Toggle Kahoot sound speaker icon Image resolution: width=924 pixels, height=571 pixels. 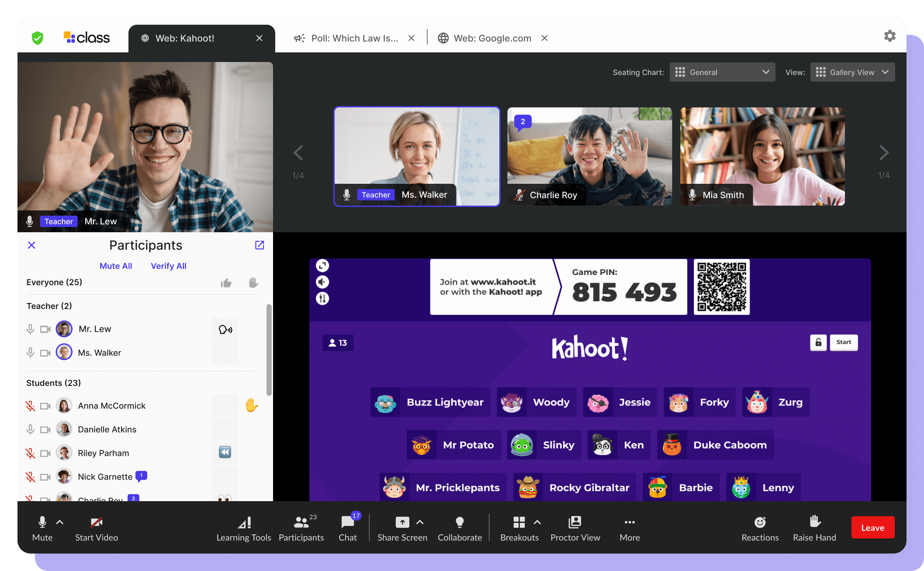point(322,282)
